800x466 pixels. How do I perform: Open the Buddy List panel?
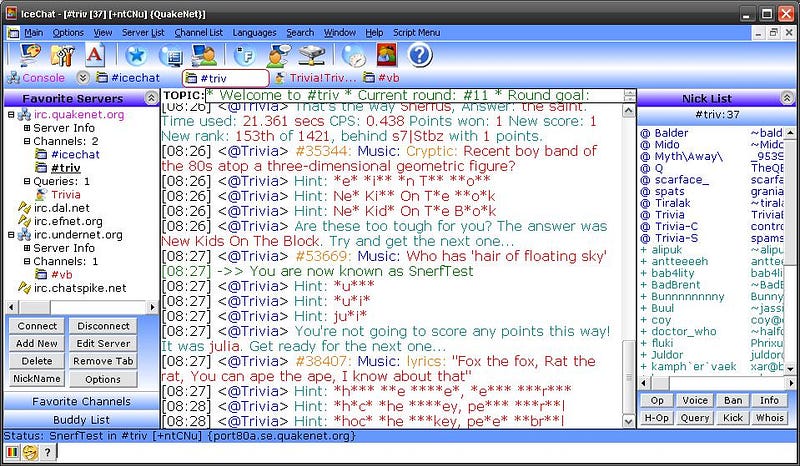click(82, 420)
